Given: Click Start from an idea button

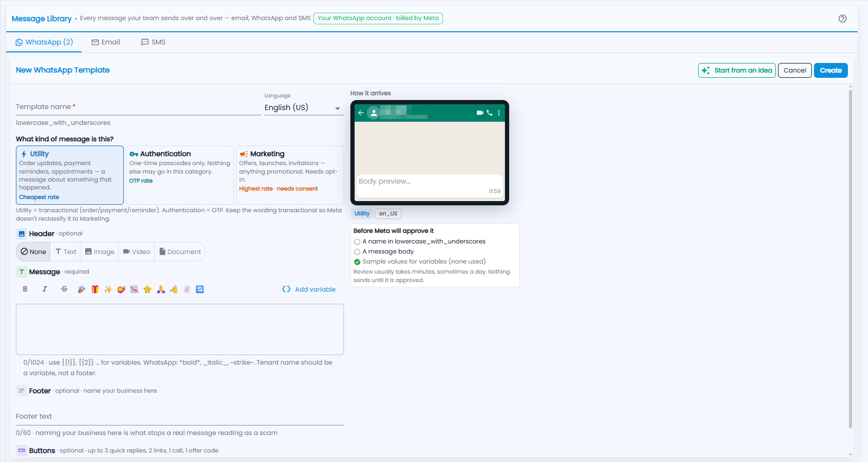Looking at the screenshot, I should point(737,70).
